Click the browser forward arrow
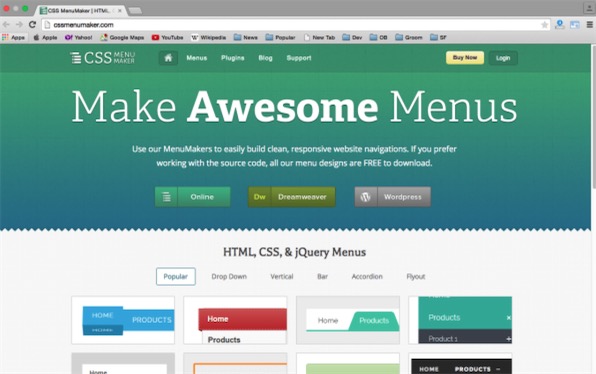The image size is (596, 374). 19,25
